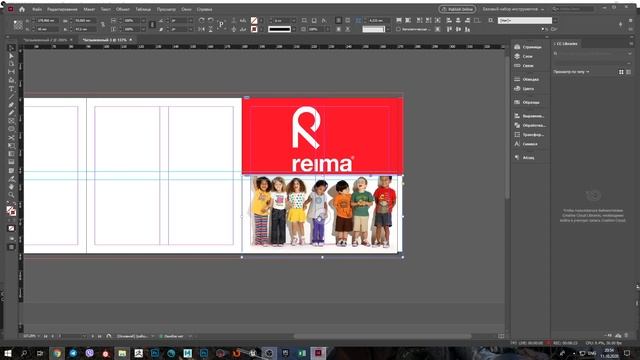Go to previous page in status bar
640x360 pixels.
point(53,336)
